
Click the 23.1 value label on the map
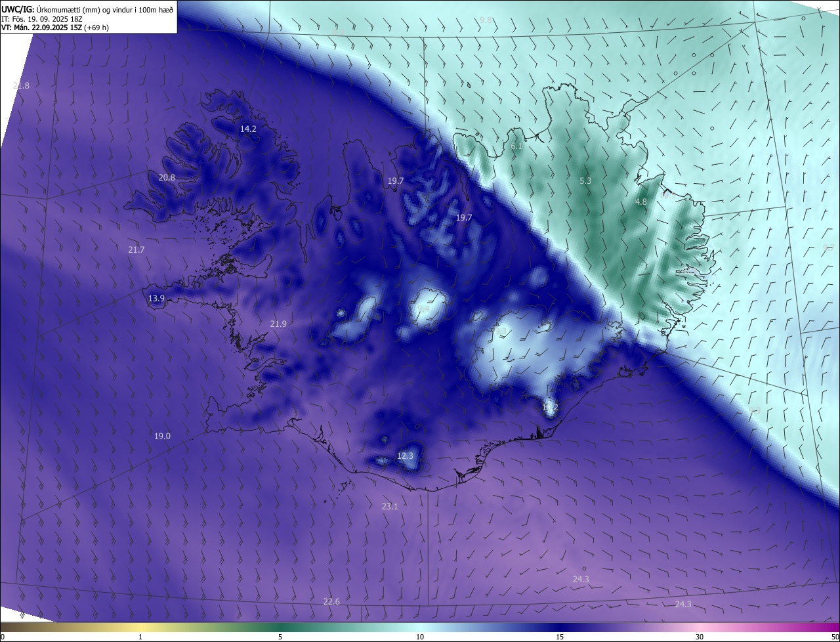[x=390, y=506]
